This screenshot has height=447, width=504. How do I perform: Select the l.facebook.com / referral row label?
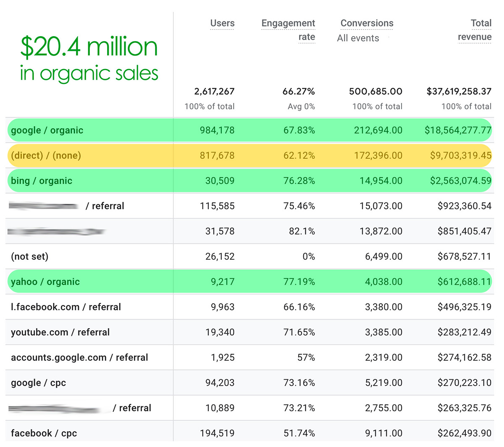[66, 307]
